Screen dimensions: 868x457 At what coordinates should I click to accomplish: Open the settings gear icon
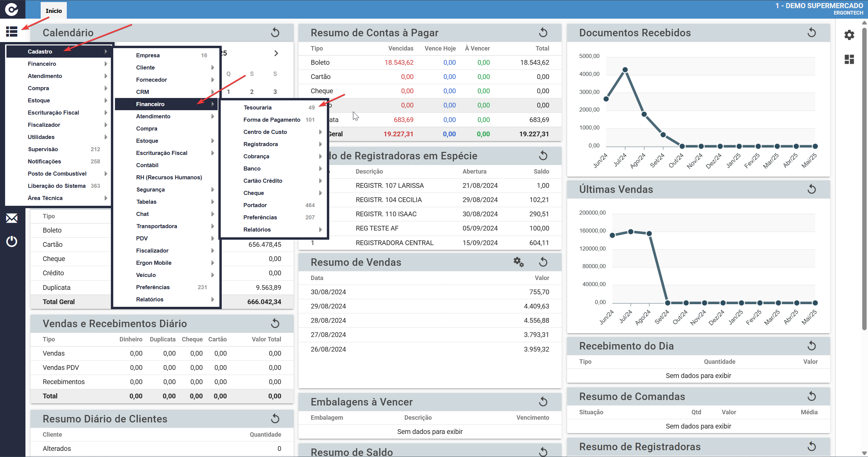pyautogui.click(x=849, y=35)
